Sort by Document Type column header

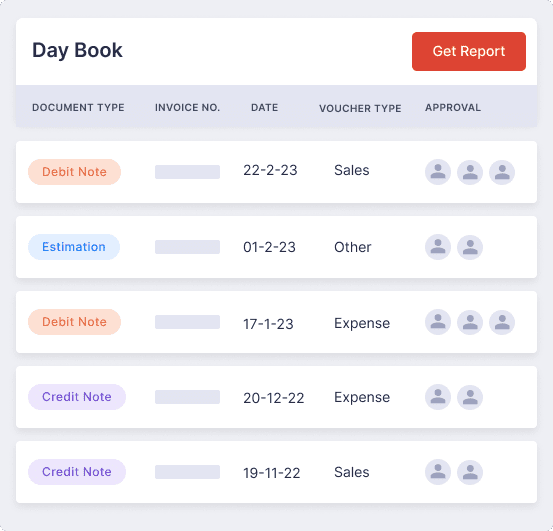pyautogui.click(x=78, y=108)
